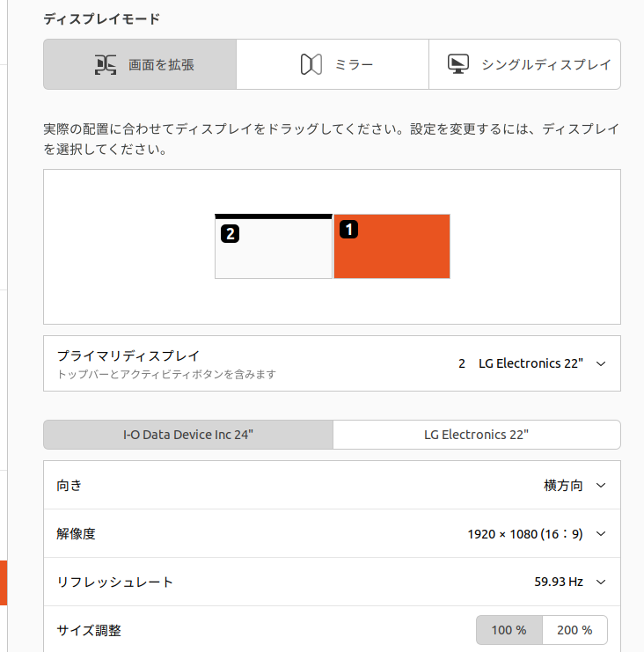Switch to I-O Data Device Inc 24" tab

(x=188, y=435)
